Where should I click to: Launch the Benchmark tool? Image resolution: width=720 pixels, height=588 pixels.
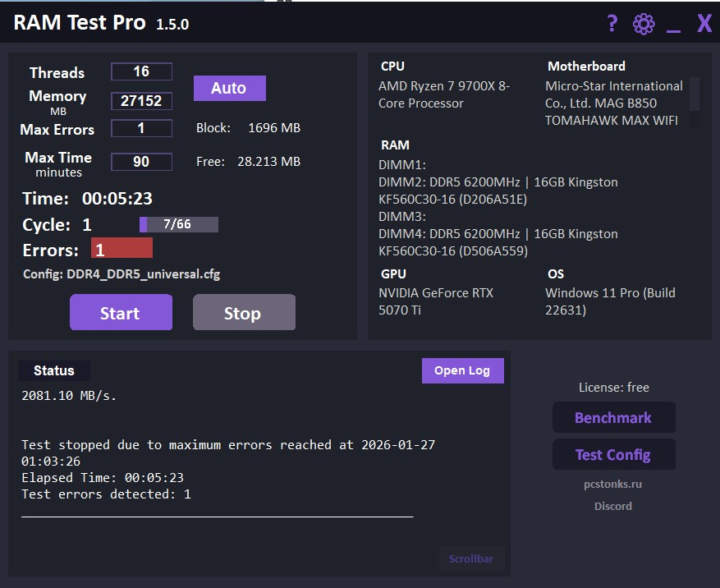click(x=613, y=417)
